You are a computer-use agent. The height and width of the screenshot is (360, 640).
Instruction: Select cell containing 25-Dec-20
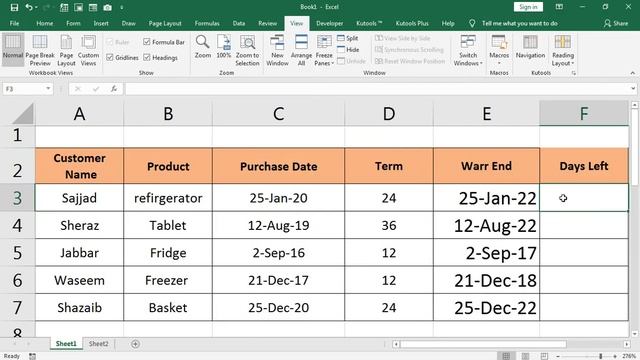278,307
